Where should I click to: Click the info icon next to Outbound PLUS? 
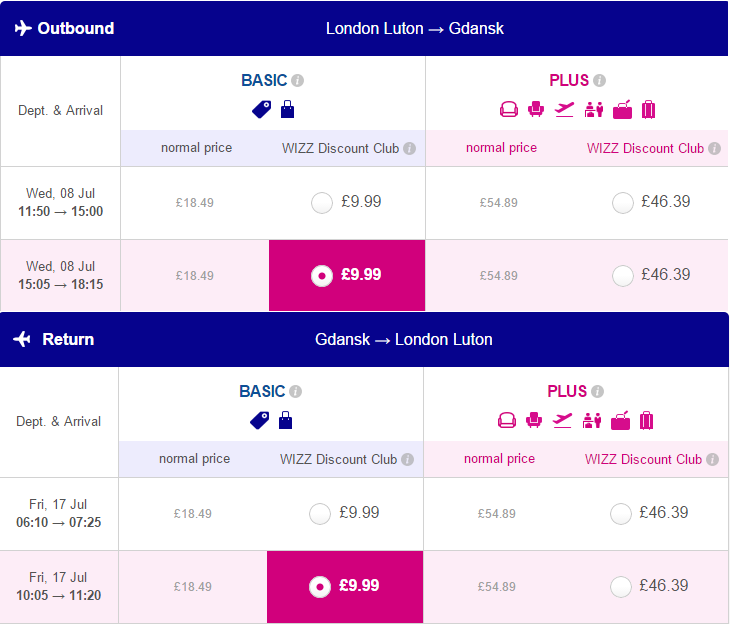(x=600, y=81)
